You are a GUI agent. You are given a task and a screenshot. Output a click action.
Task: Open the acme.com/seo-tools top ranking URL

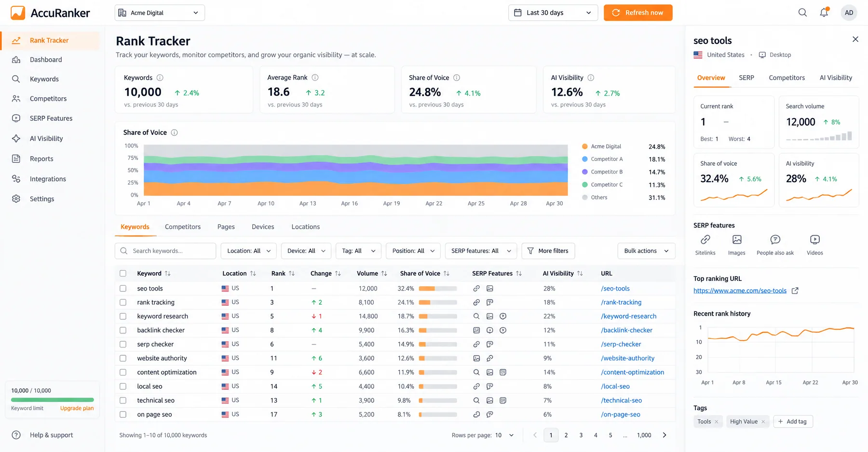[x=740, y=291]
